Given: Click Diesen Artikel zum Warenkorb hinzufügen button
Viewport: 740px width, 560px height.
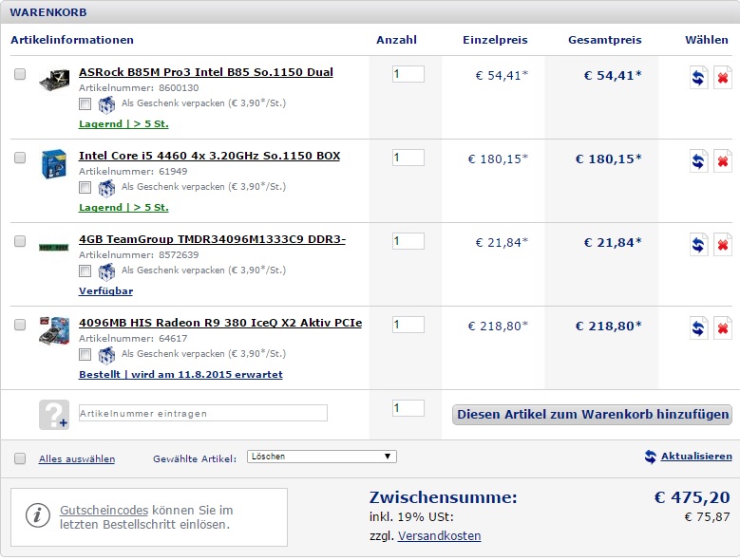Looking at the screenshot, I should (x=592, y=415).
